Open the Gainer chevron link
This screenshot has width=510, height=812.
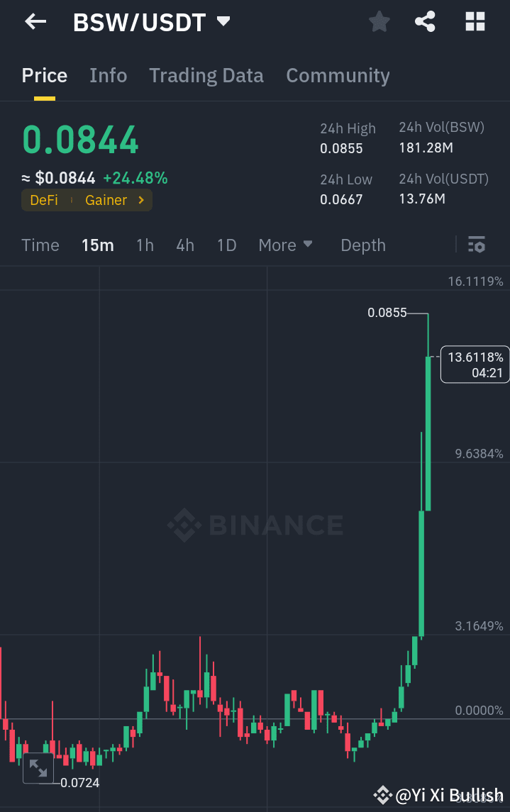tap(142, 200)
